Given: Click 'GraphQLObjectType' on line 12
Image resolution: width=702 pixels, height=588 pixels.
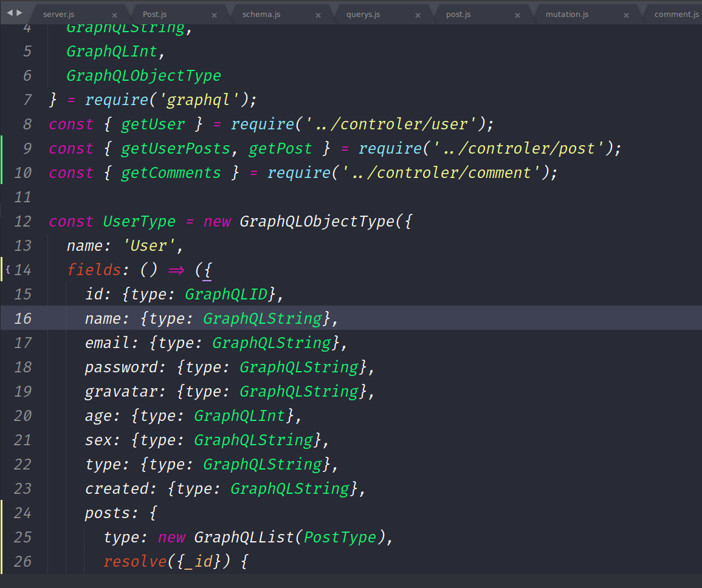Looking at the screenshot, I should [x=317, y=221].
